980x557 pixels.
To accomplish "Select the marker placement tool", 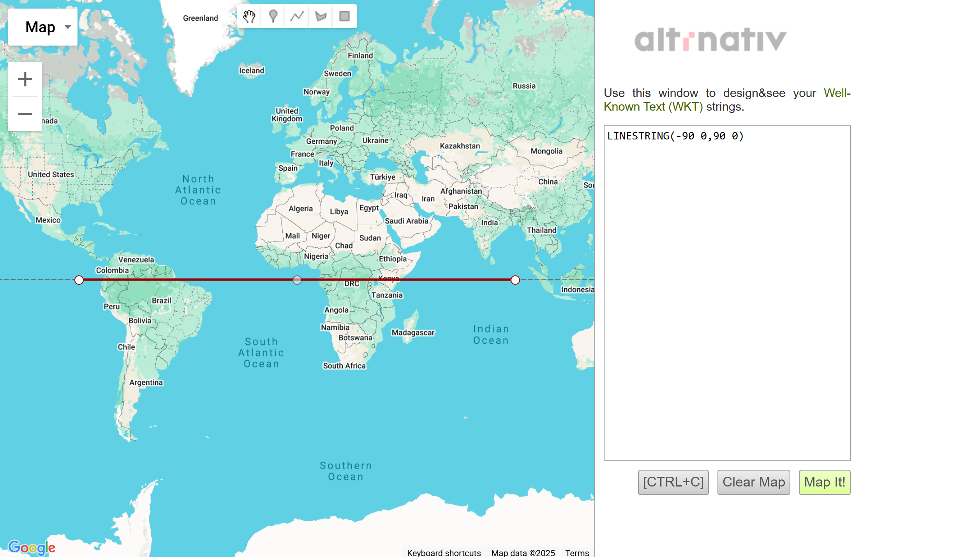I will coord(272,16).
